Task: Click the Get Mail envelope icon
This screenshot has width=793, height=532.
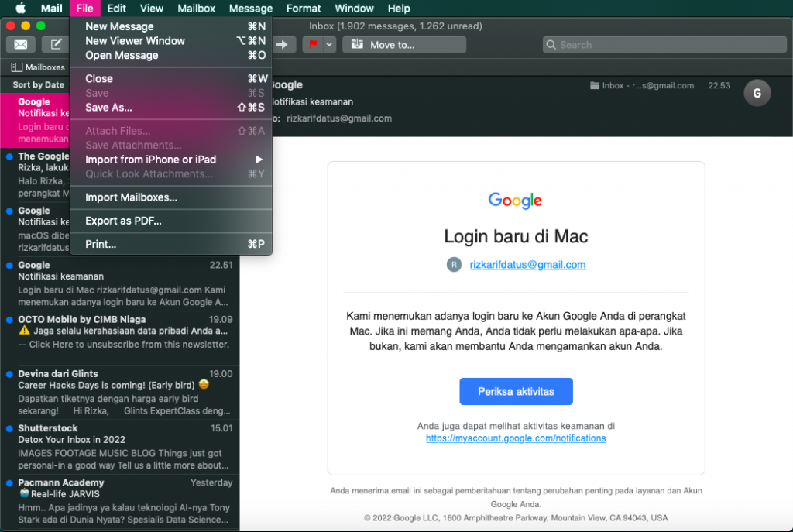Action: tap(21, 45)
